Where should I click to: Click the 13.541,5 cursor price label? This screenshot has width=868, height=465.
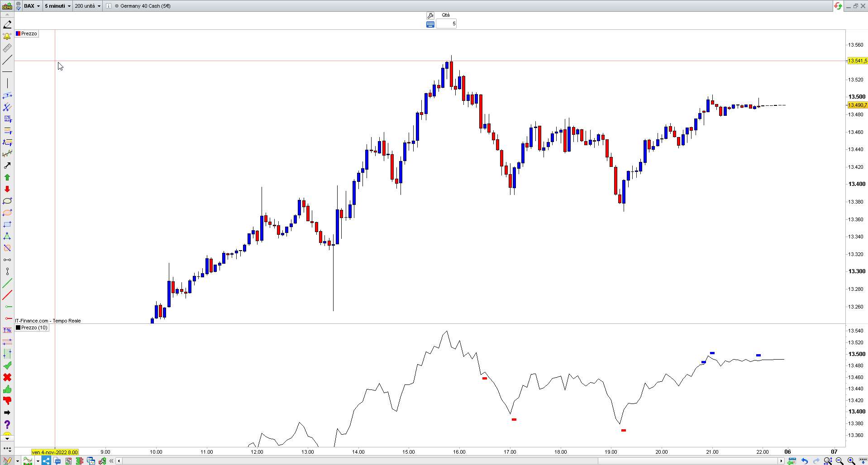(x=858, y=61)
